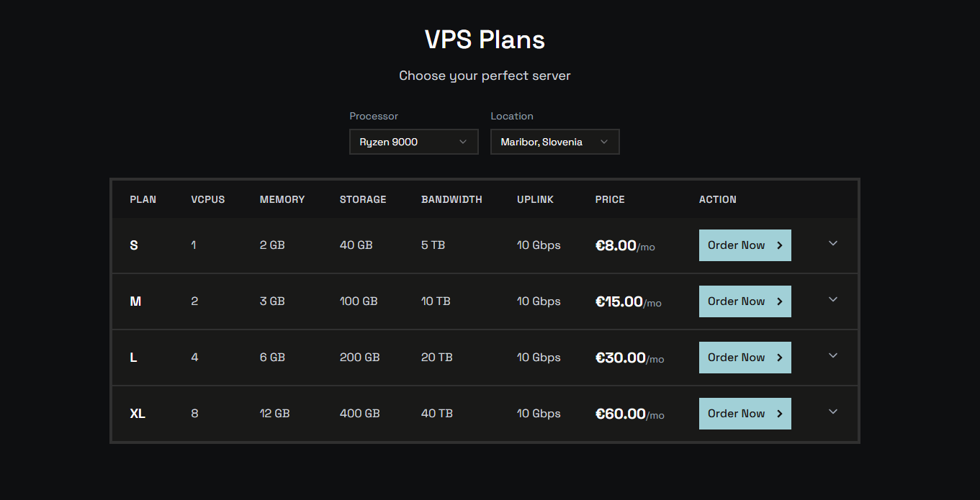Order the M plan at €15.00
Viewport: 980px width, 500px height.
coord(745,301)
